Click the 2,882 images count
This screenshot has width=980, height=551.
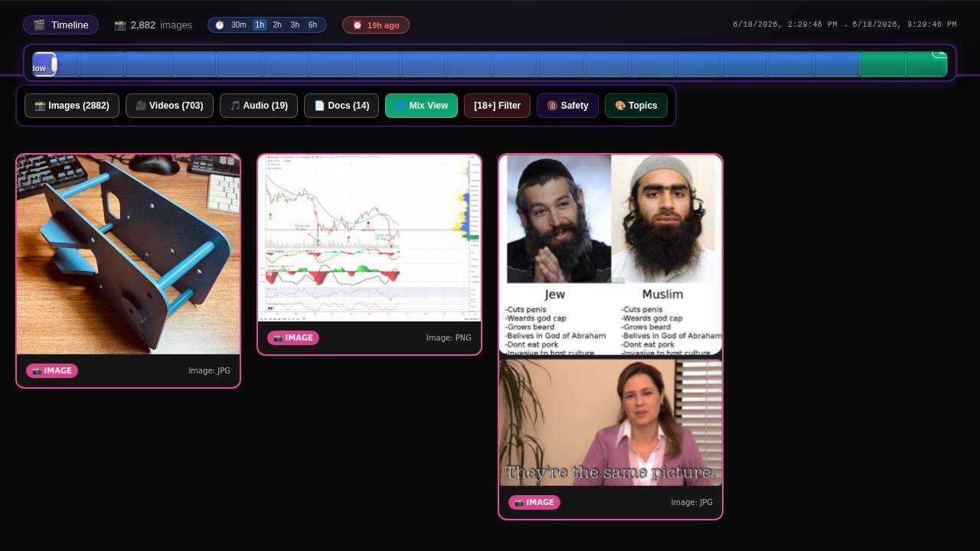pos(153,25)
